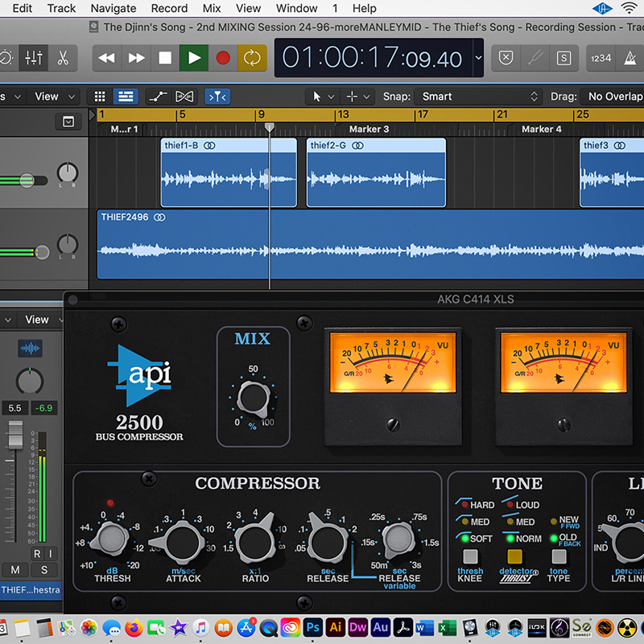The height and width of the screenshot is (644, 644).
Task: Open the secondary crosshair tool dropdown
Action: coord(358,97)
